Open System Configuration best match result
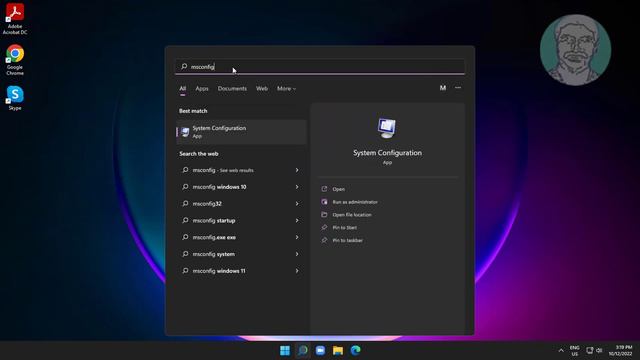640x360 pixels. click(241, 132)
